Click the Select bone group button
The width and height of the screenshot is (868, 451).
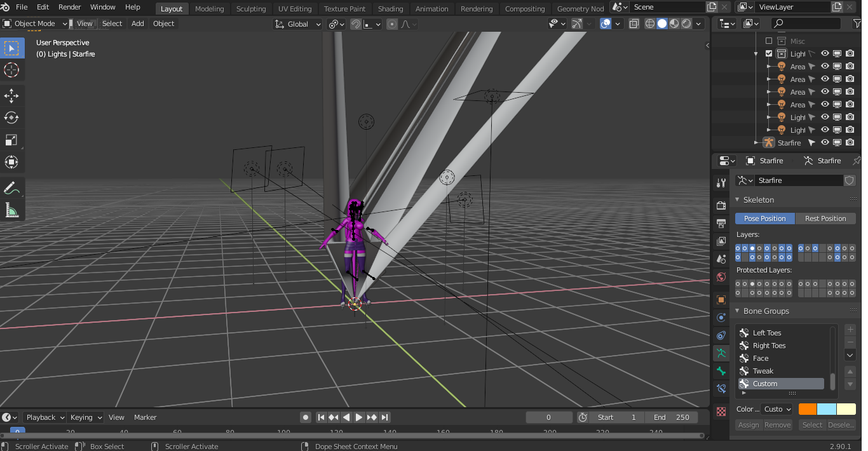[812, 425]
